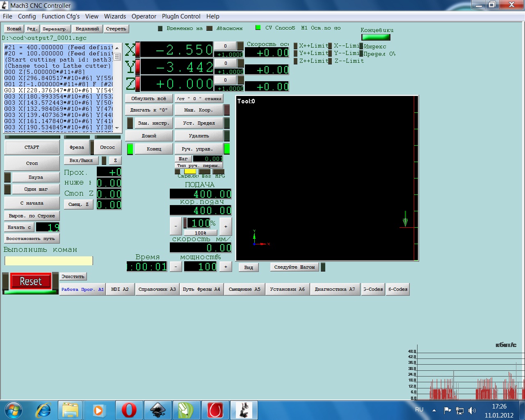Click the volume speaker tray icon

point(472,410)
